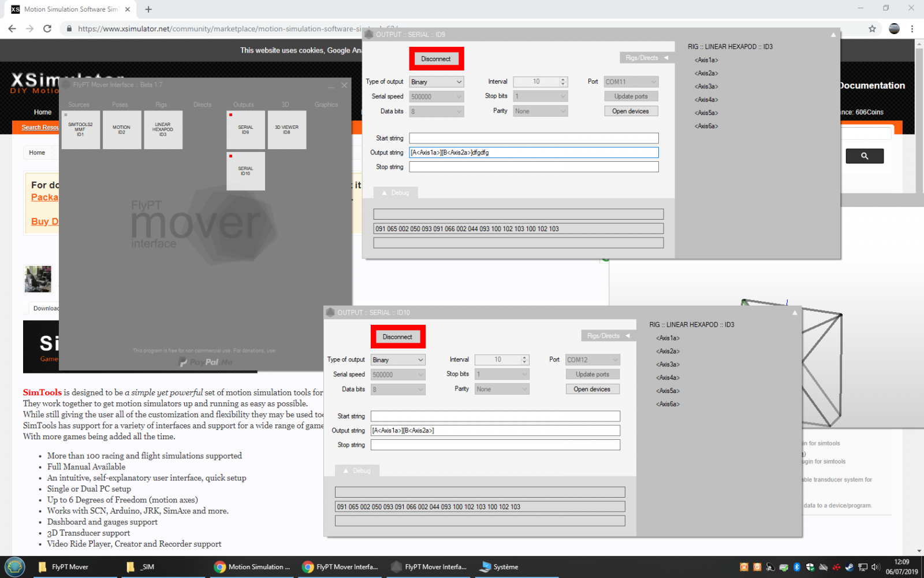Click the Output string field in SERIAL ID9
The image size is (924, 578).
(534, 153)
